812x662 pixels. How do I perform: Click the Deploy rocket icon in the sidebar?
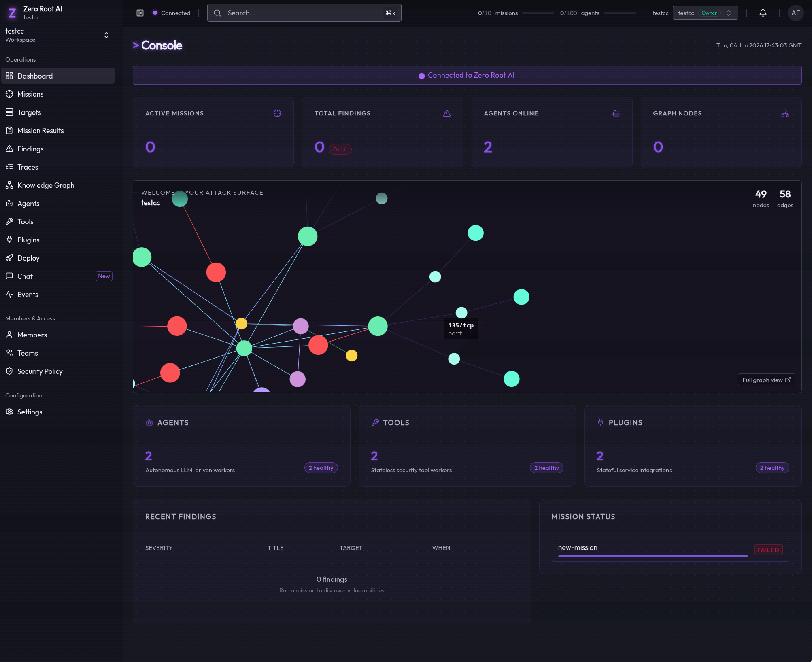9,258
